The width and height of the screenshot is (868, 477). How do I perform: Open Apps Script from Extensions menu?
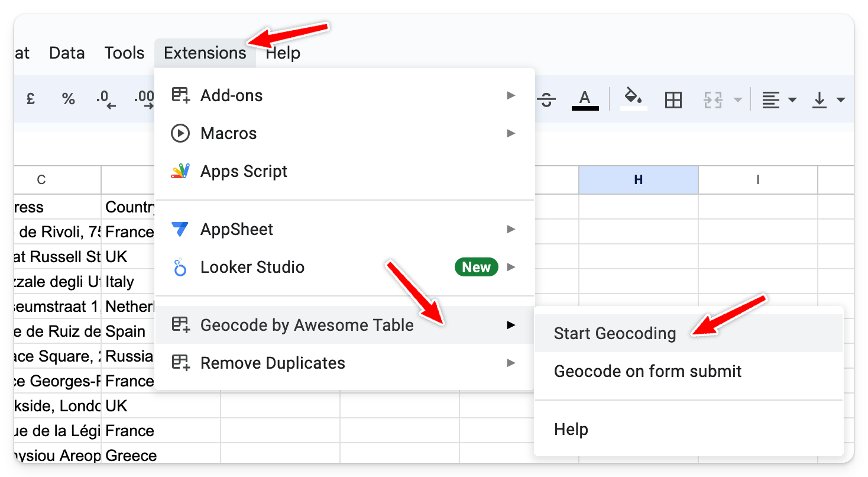(244, 171)
